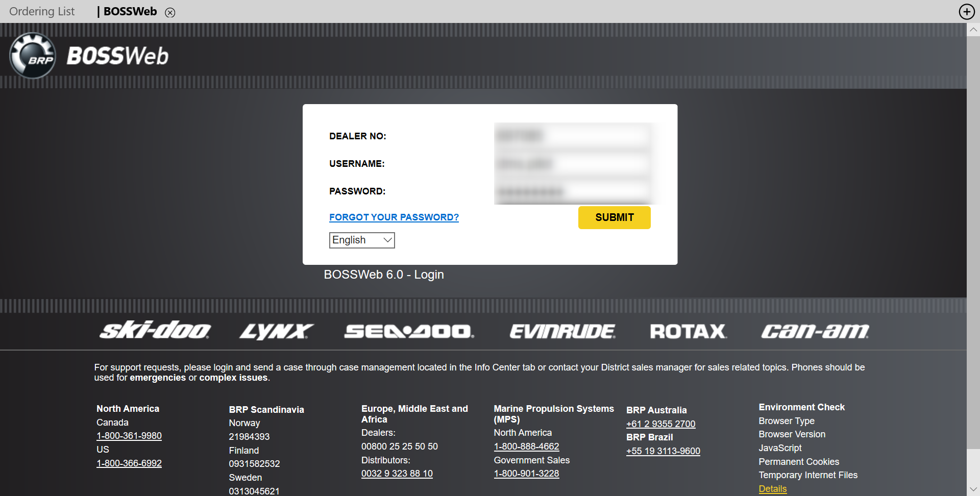Open the language selection dropdown
The height and width of the screenshot is (496, 980).
(x=361, y=240)
